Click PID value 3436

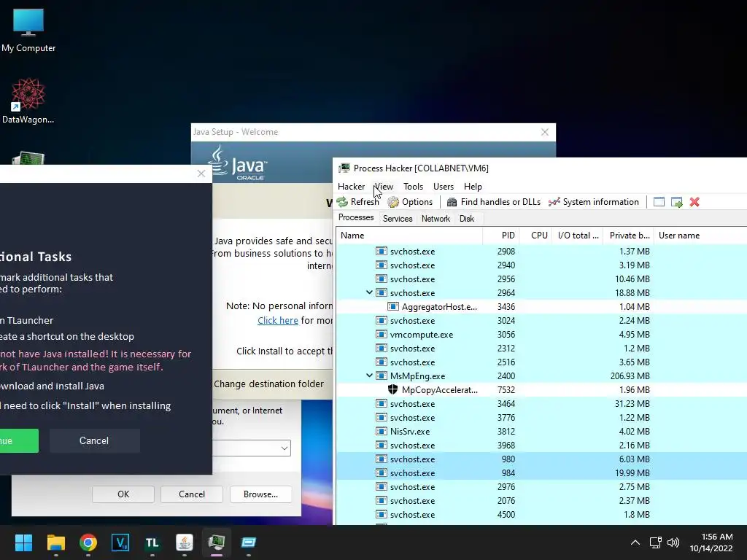pyautogui.click(x=506, y=307)
